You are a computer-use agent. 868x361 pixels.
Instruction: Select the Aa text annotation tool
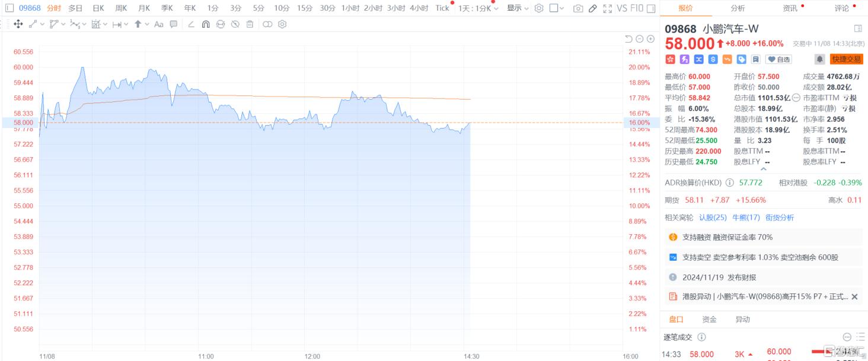[158, 24]
